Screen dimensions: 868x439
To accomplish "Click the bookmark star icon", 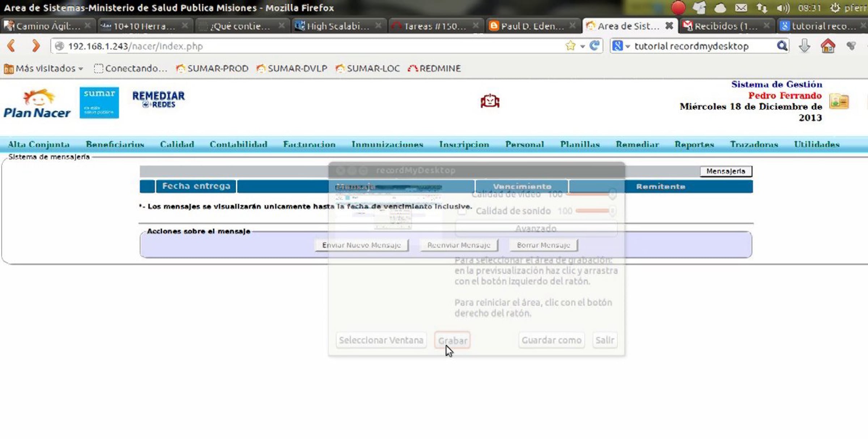I will 570,46.
